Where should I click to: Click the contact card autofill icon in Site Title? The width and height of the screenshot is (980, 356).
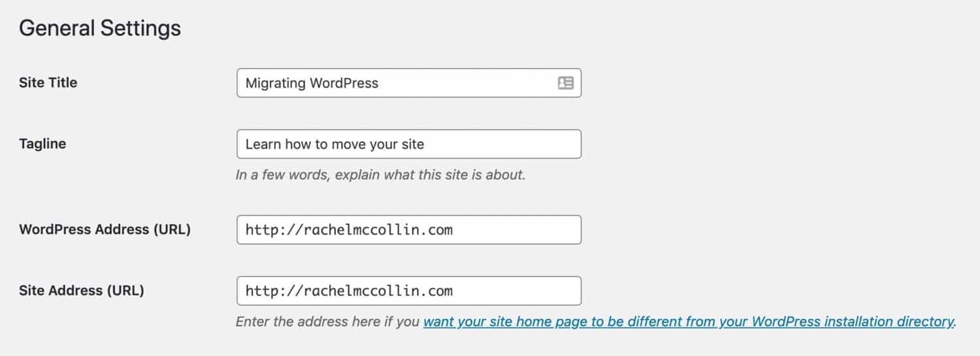click(565, 83)
